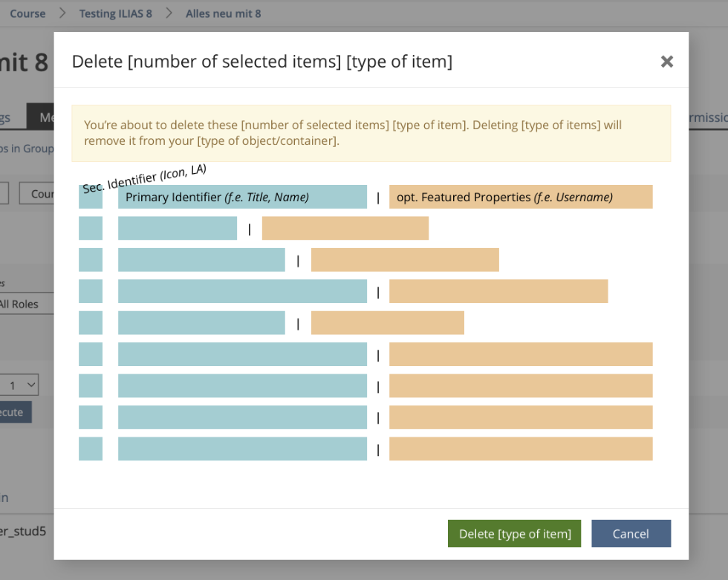Click the icon beside the Primary Identifier label
The width and height of the screenshot is (728, 580).
coord(91,197)
